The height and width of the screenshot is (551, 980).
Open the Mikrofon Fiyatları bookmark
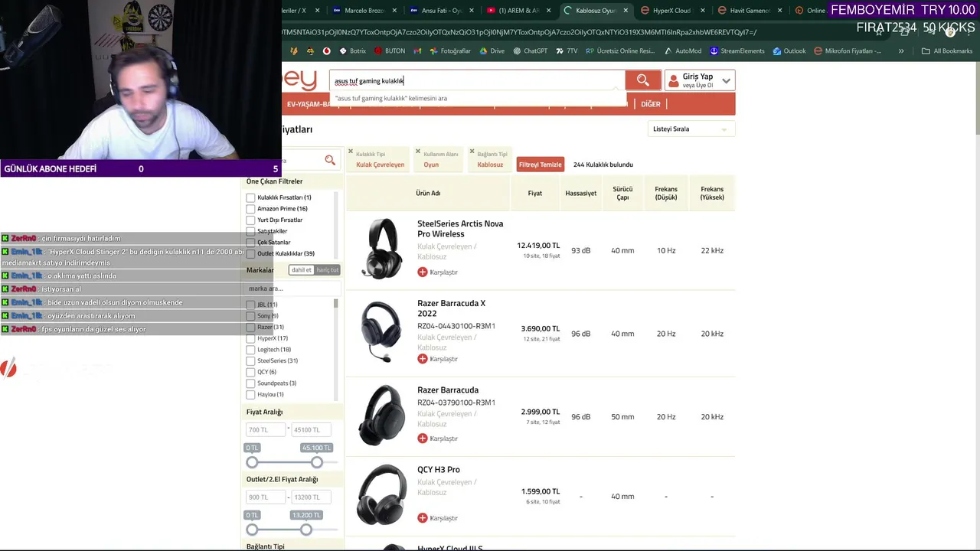pos(848,51)
